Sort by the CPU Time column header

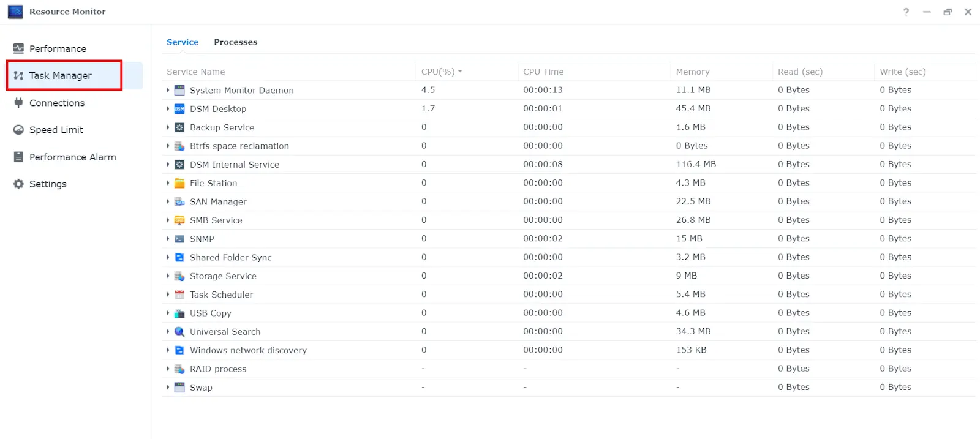[x=594, y=72]
